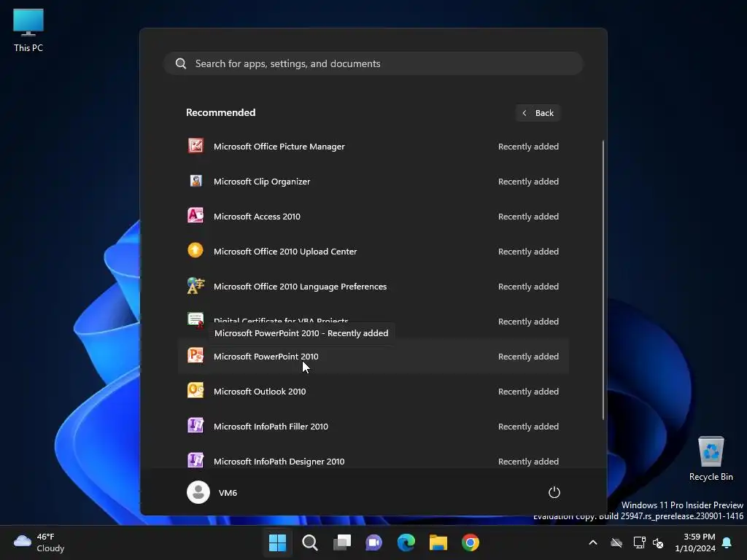Image resolution: width=747 pixels, height=560 pixels.
Task: Click into the Start search field
Action: (x=373, y=63)
